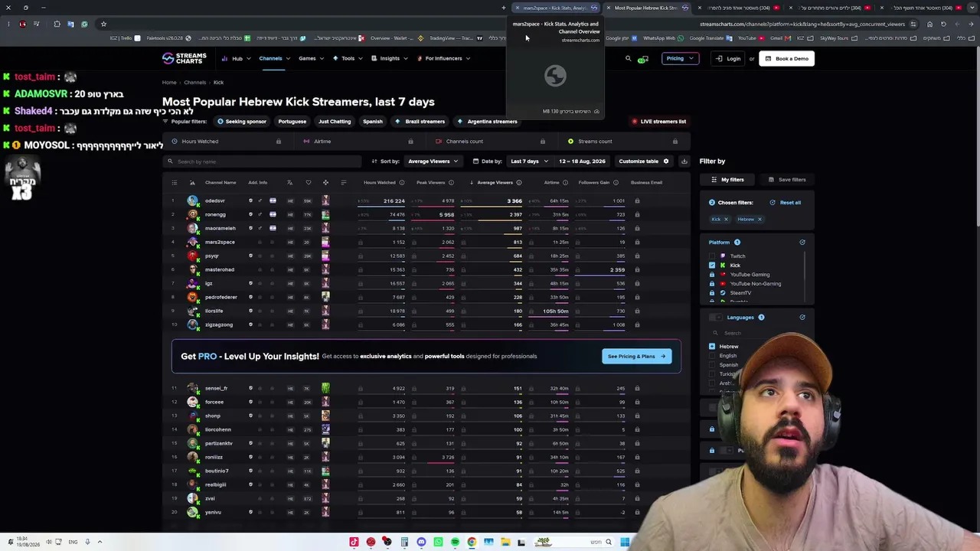Click the Customize table gear button
980x551 pixels.
(644, 161)
